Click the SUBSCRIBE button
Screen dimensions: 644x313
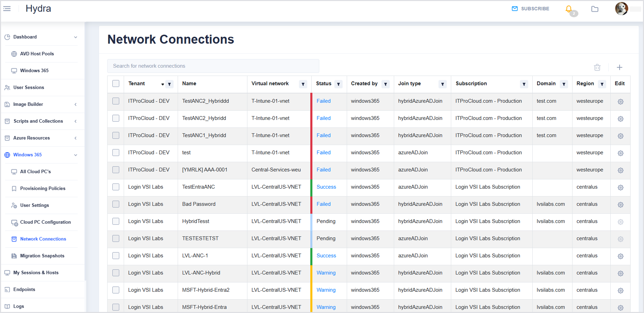point(530,9)
